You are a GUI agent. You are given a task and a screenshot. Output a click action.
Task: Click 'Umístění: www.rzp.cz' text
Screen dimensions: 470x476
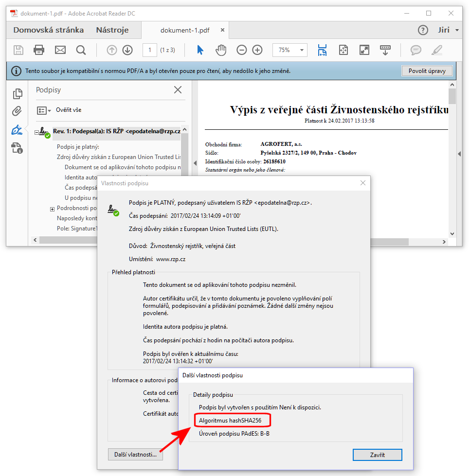pyautogui.click(x=157, y=259)
